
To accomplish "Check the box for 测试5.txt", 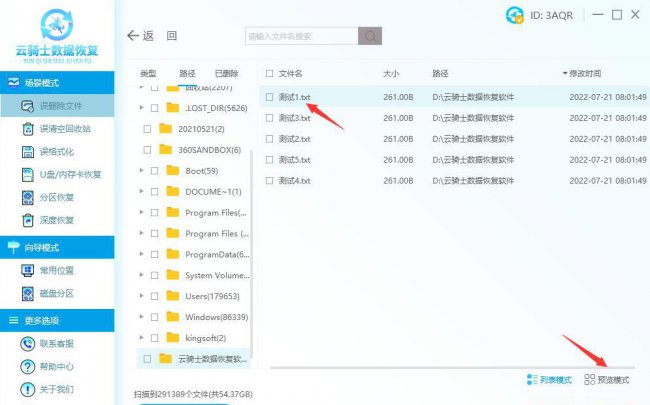I will [269, 160].
